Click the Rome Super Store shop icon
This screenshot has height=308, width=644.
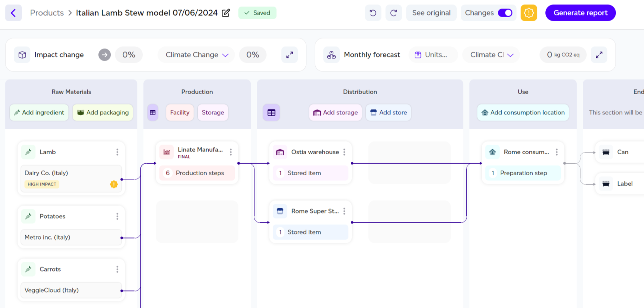click(x=280, y=211)
